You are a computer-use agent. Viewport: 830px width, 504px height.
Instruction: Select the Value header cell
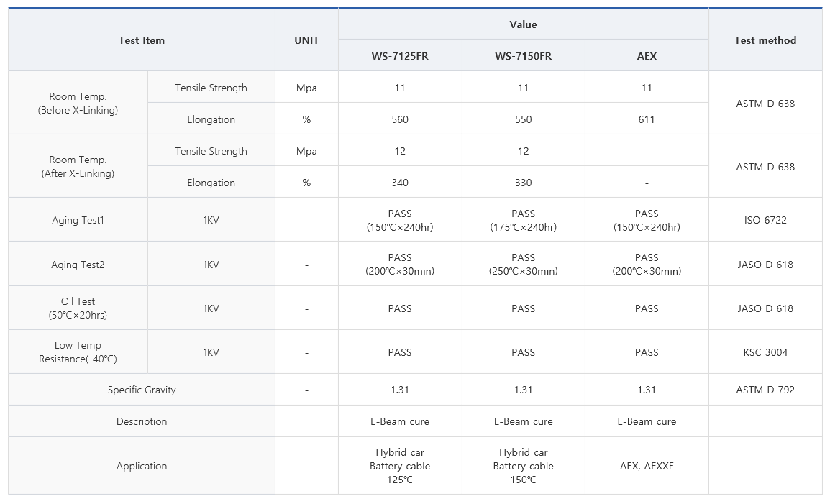(523, 24)
